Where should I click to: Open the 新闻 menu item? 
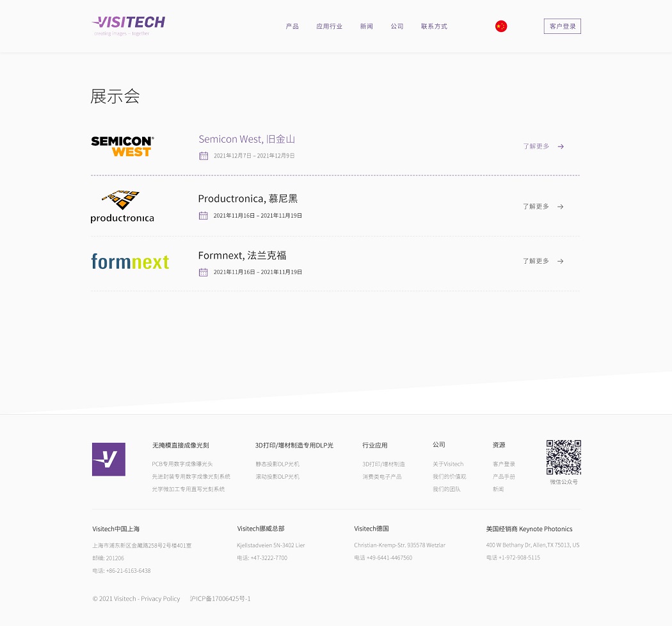click(x=367, y=27)
